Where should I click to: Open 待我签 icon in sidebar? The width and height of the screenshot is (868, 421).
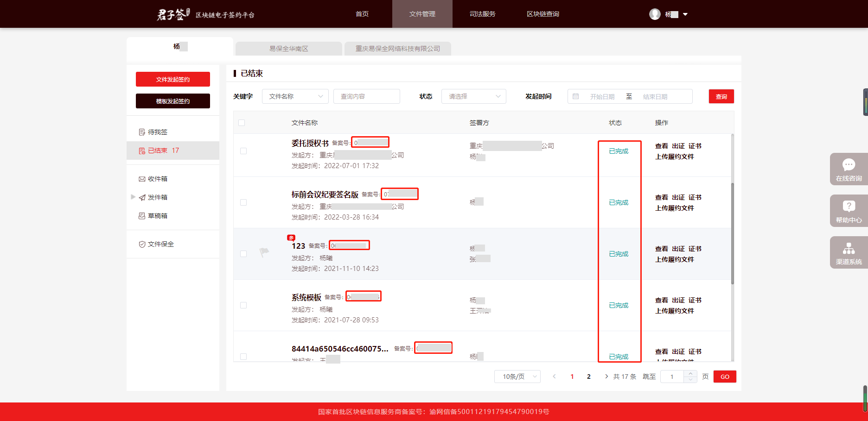coord(142,132)
